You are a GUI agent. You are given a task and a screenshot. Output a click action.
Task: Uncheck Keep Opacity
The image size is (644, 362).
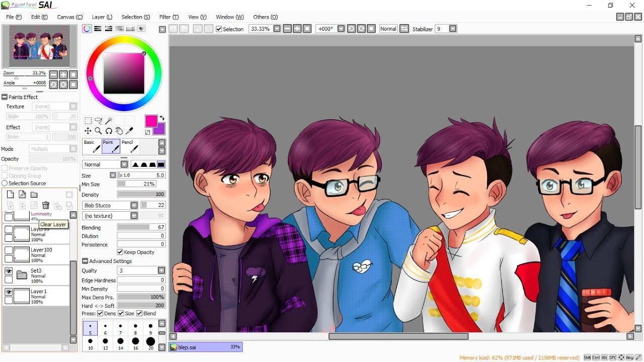pyautogui.click(x=120, y=252)
